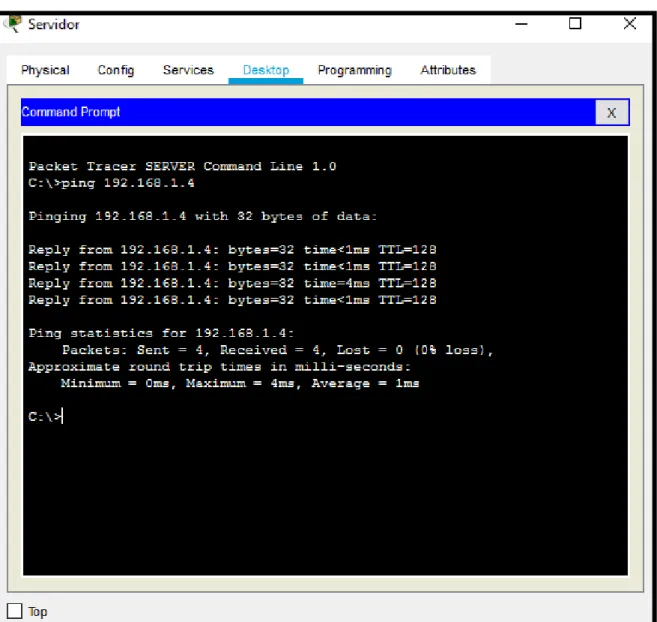Click the Servidor window icon
Viewport: 657px width, 622px height.
(x=13, y=24)
